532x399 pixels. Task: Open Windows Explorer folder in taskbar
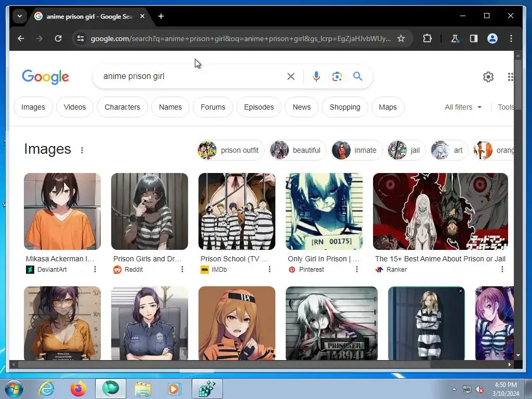pyautogui.click(x=143, y=389)
